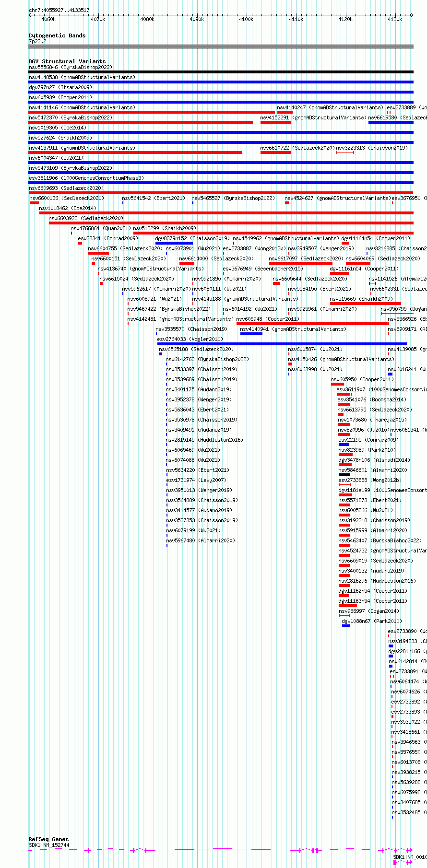Select the 4100k ruler tick

246,19
